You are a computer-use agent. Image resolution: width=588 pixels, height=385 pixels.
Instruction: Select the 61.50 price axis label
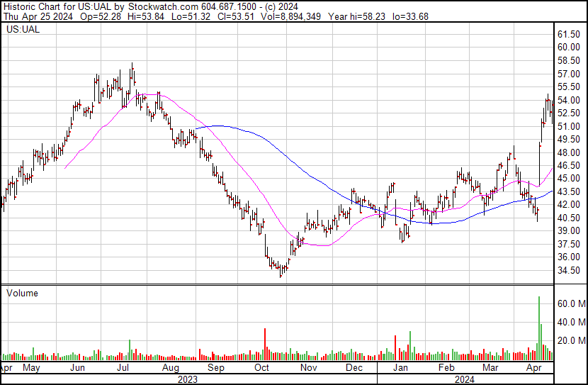[570, 34]
